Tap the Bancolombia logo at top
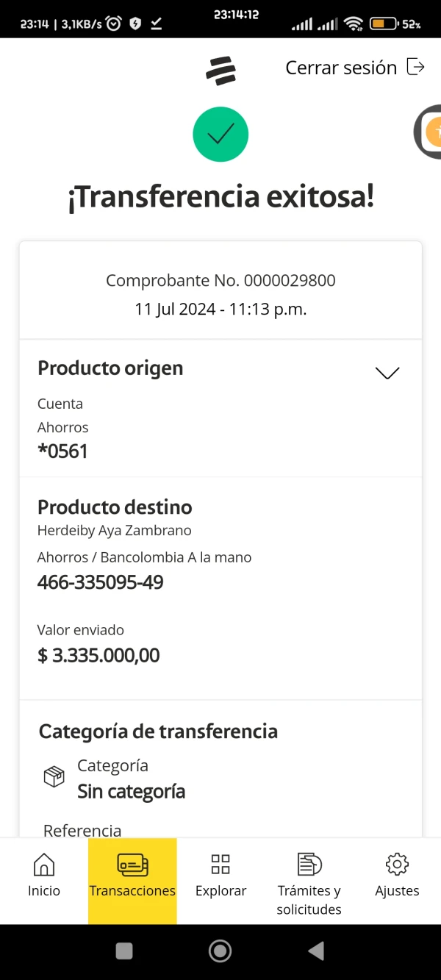Viewport: 441px width, 980px height. (220, 71)
